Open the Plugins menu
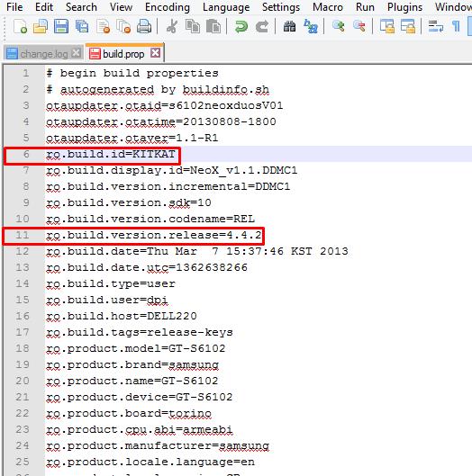This screenshot has height=476, width=472. point(404,6)
